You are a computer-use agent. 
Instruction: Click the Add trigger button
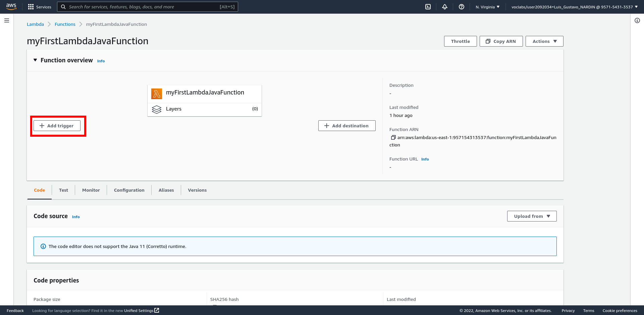point(57,126)
